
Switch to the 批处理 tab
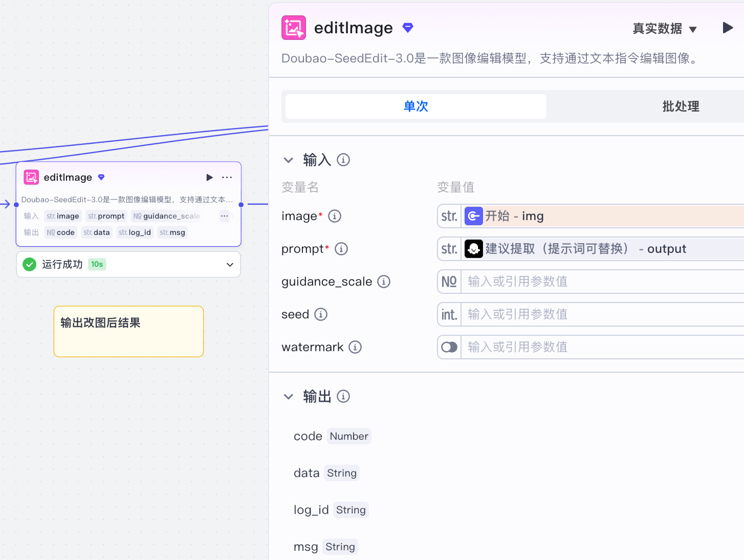tap(680, 106)
